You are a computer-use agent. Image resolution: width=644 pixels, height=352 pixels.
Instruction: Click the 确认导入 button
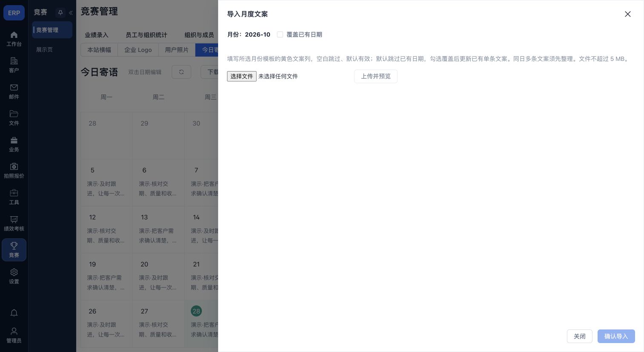pos(616,336)
